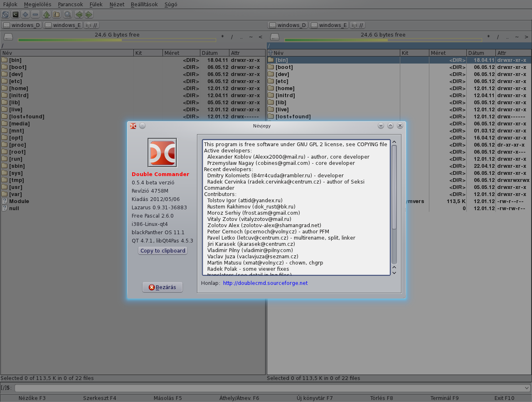
Task: Click the green forward arrow toolbar icon
Action: coord(89,15)
